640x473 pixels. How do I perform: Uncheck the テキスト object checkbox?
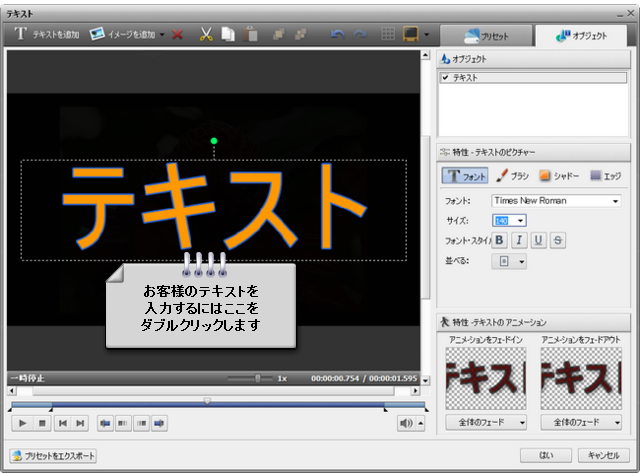point(446,77)
